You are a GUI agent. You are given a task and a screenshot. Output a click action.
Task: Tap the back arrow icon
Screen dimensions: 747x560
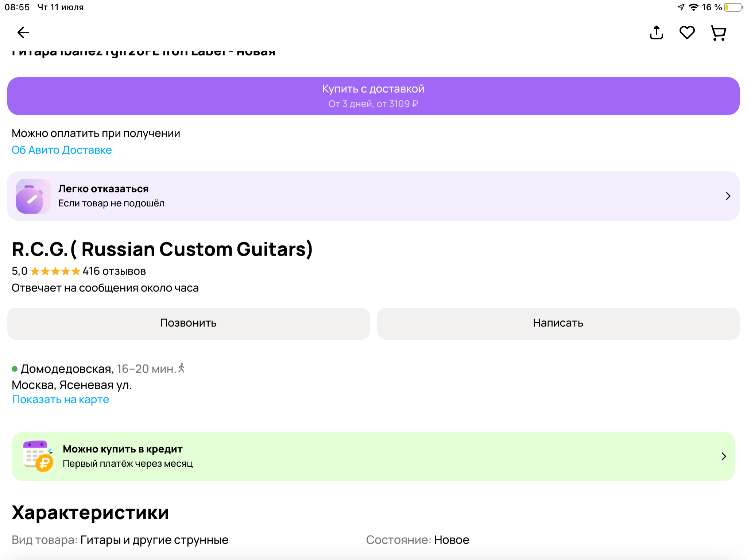pyautogui.click(x=23, y=33)
